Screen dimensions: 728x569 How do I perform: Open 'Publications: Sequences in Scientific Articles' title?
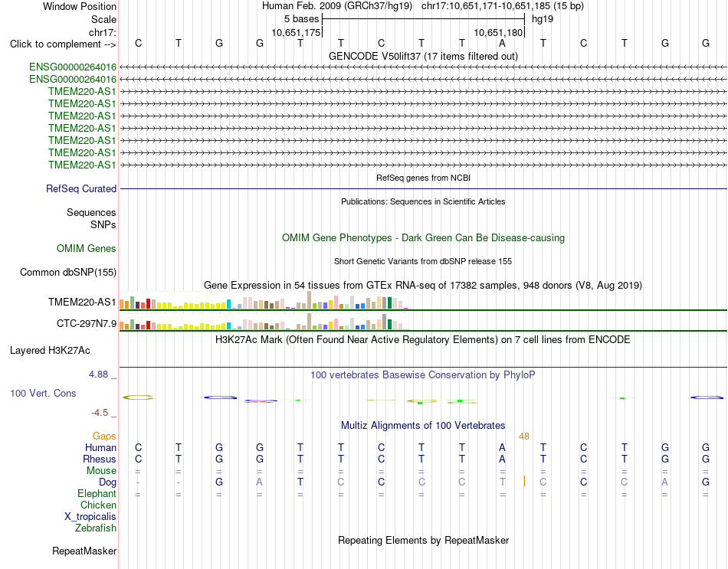pyautogui.click(x=423, y=201)
